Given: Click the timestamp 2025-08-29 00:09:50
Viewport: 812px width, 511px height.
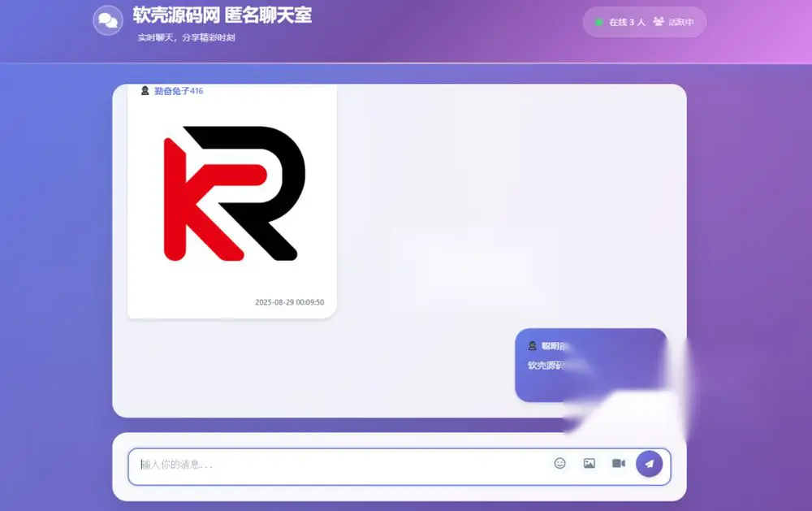Looking at the screenshot, I should point(290,302).
